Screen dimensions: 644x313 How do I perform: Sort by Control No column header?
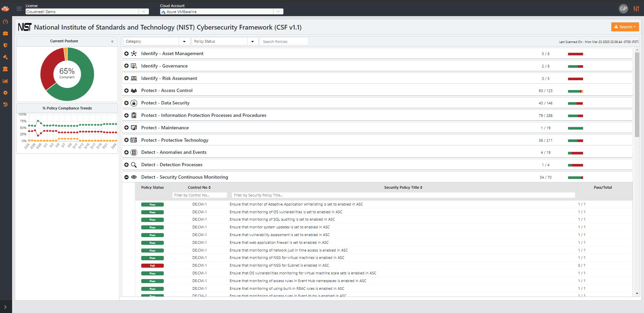[x=199, y=187]
